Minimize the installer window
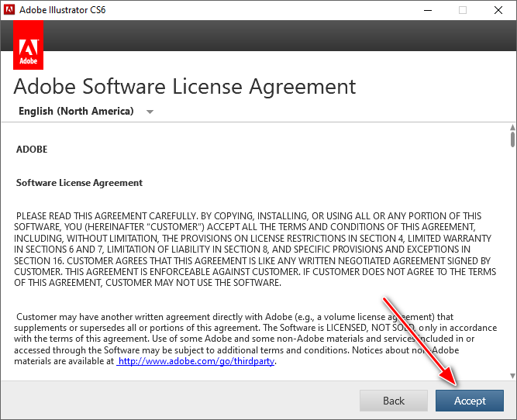 click(427, 10)
